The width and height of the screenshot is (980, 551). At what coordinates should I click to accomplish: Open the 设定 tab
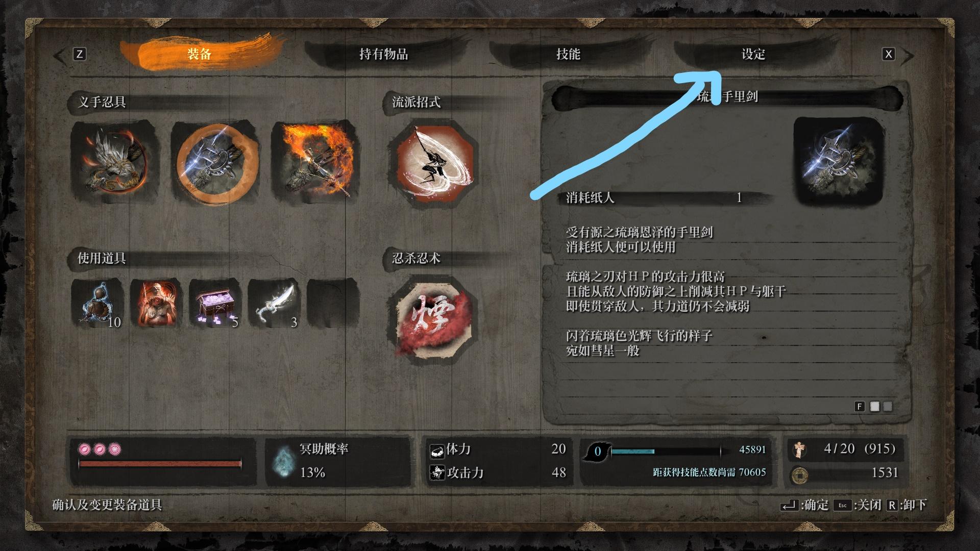click(x=753, y=54)
